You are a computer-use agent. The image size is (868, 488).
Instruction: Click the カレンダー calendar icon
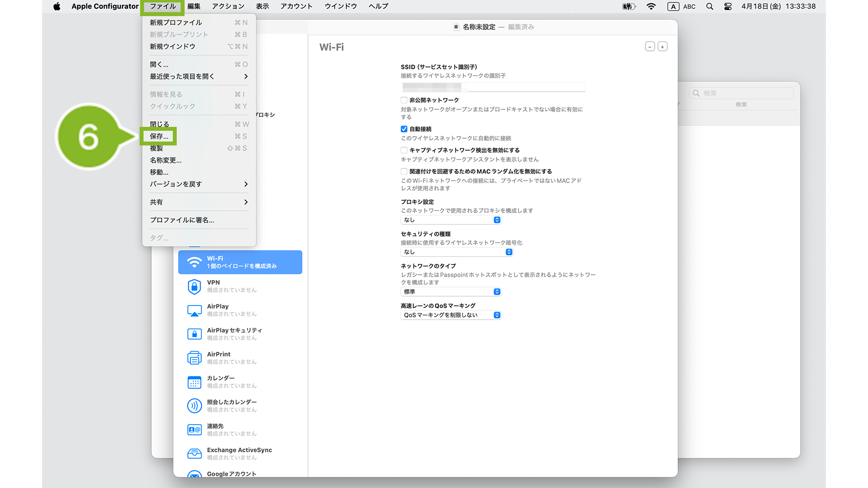194,382
